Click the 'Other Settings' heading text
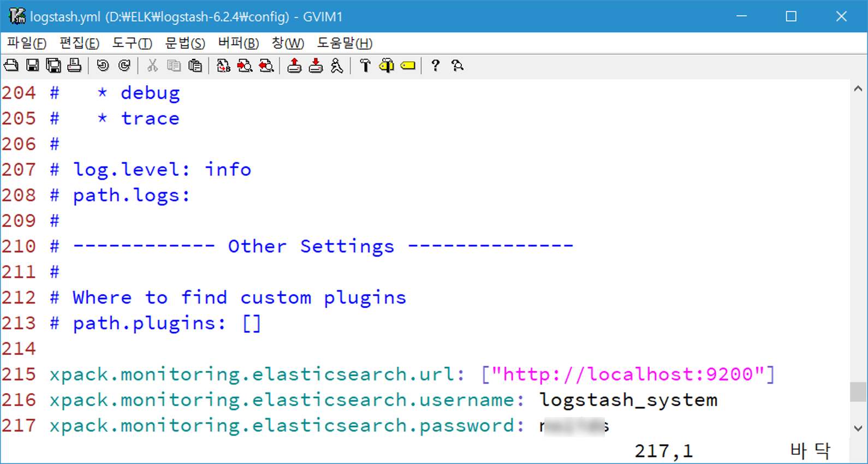Screen dimensions: 868x464 click(x=311, y=246)
